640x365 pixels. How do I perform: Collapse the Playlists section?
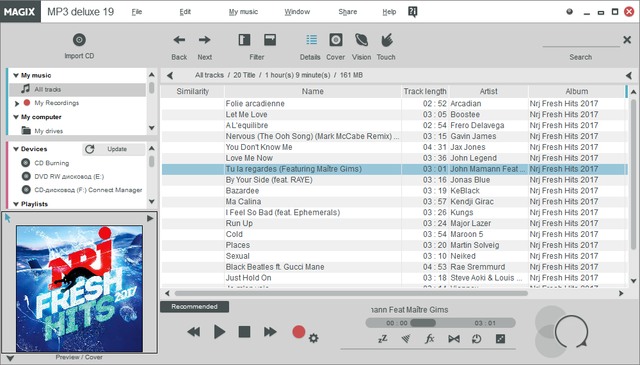click(16, 204)
